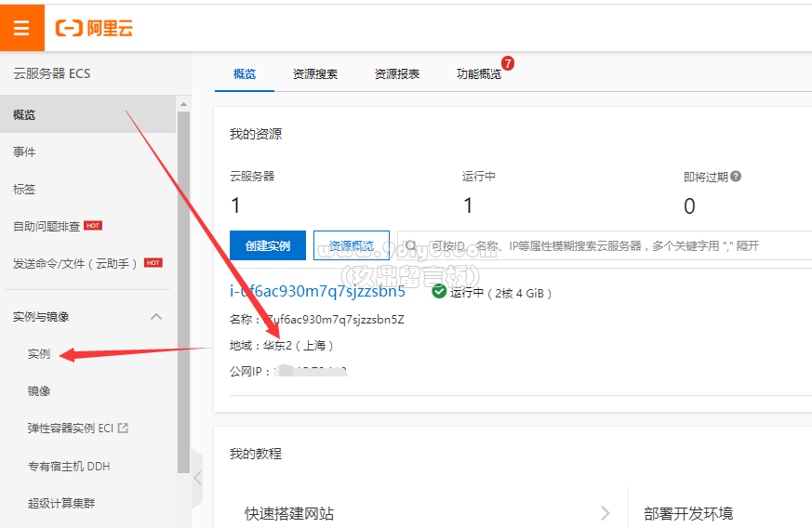Open the 资源报表 tab
The height and width of the screenshot is (528, 812).
[396, 74]
